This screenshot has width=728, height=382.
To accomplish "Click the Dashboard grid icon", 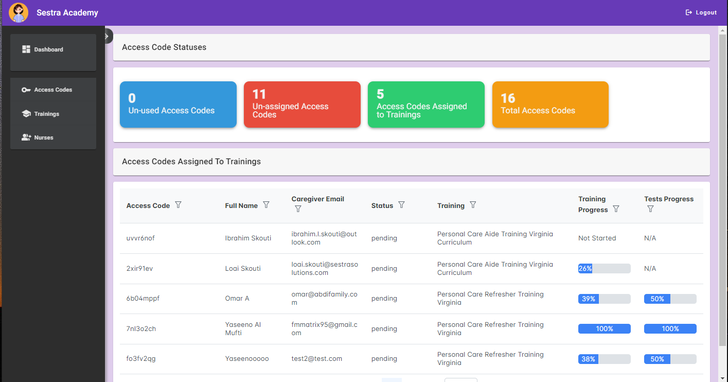I will click(x=26, y=49).
